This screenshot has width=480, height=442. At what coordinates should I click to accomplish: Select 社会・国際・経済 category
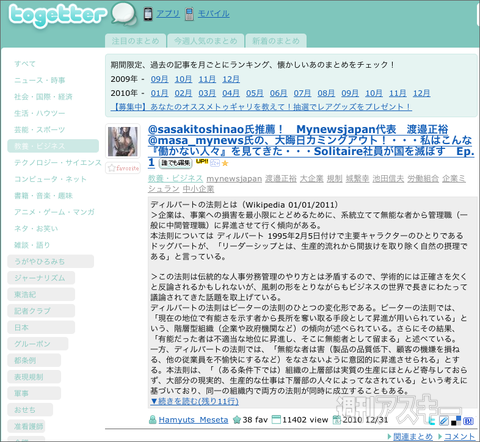click(43, 97)
